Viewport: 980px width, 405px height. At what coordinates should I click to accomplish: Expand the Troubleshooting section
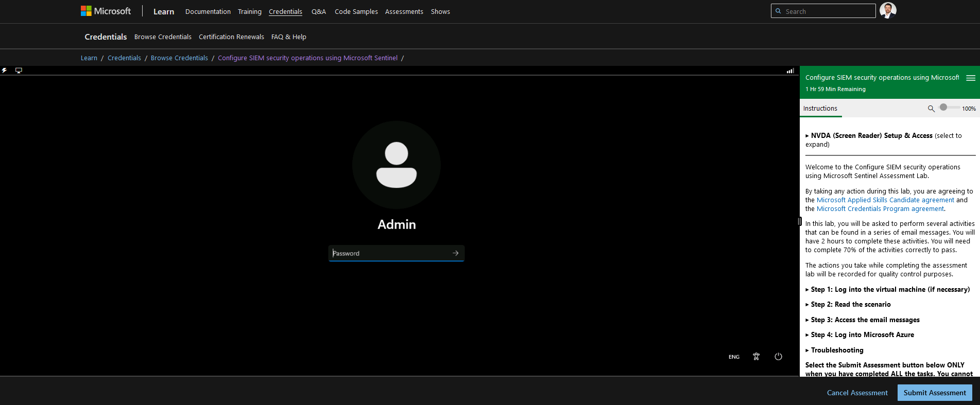(834, 350)
